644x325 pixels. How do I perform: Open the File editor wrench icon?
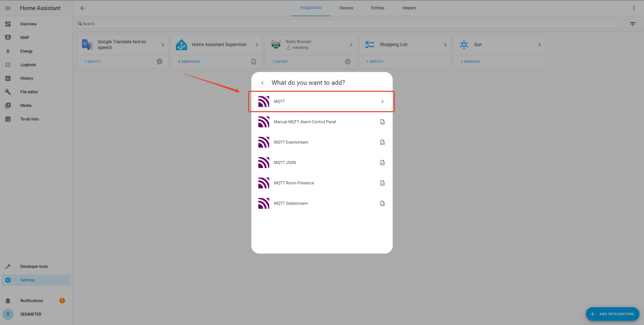8,92
